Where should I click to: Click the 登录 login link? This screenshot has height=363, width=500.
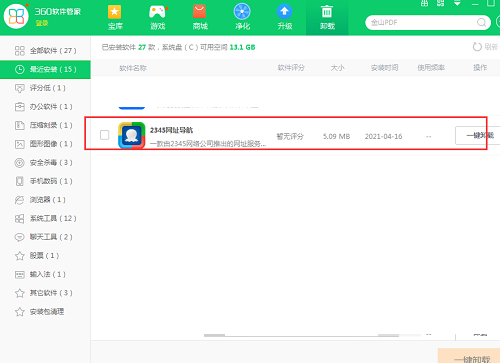42,23
